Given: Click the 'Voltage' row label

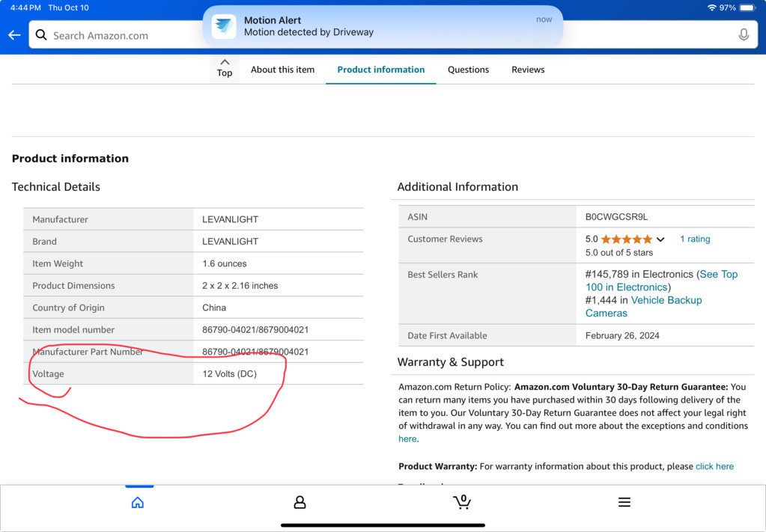Looking at the screenshot, I should click(x=48, y=374).
